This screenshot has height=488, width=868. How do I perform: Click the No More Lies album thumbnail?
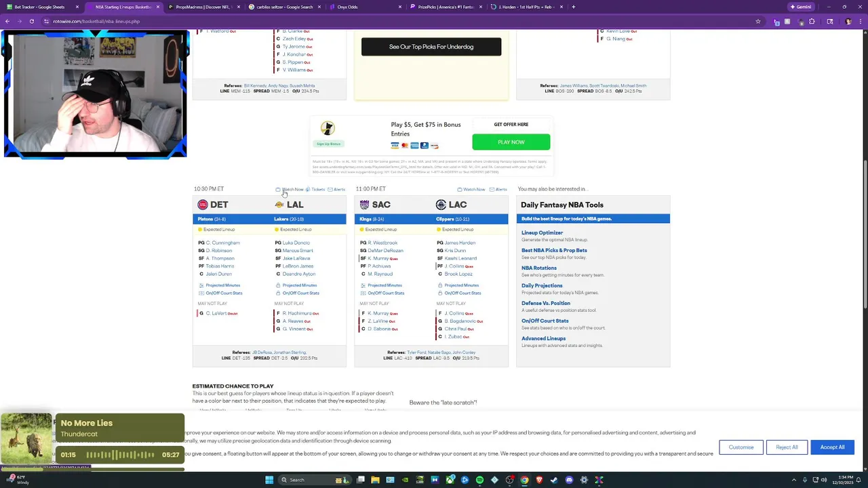coord(26,439)
